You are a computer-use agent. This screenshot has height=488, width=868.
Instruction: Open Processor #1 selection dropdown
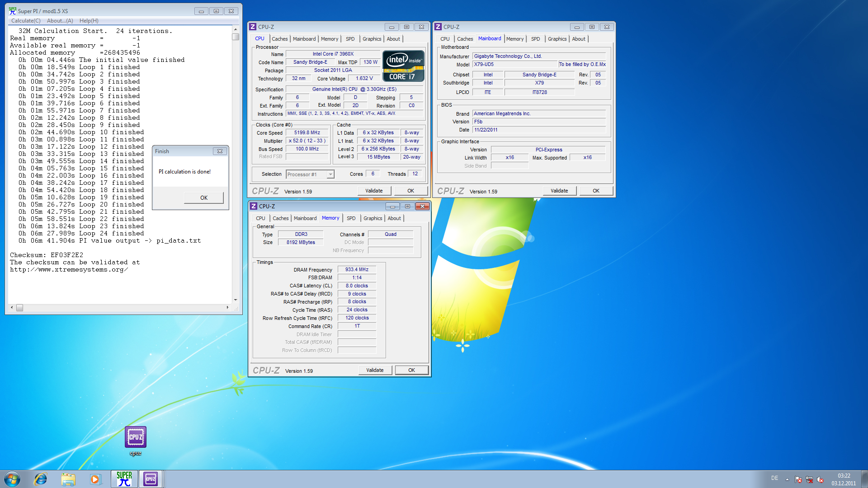[x=310, y=174]
